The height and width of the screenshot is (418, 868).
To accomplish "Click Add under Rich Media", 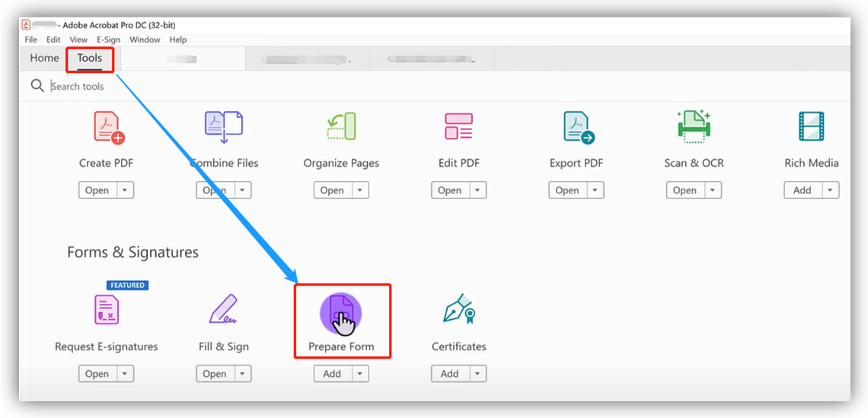I will [802, 190].
